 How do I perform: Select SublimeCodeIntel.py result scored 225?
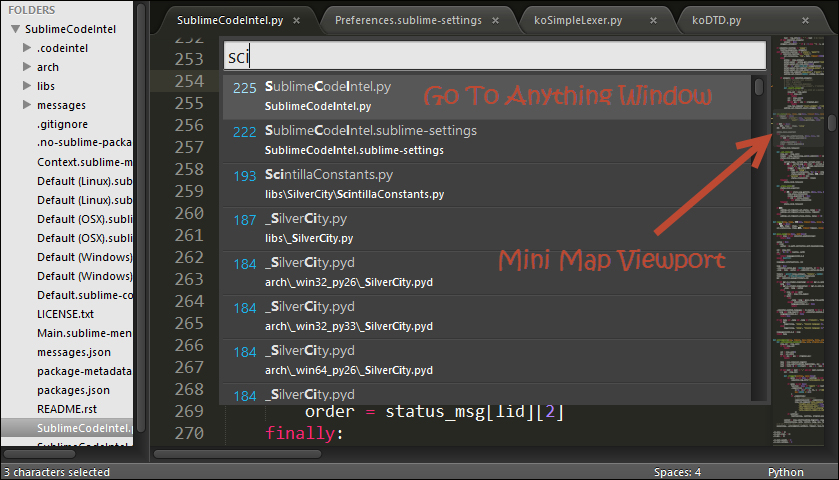pyautogui.click(x=486, y=97)
